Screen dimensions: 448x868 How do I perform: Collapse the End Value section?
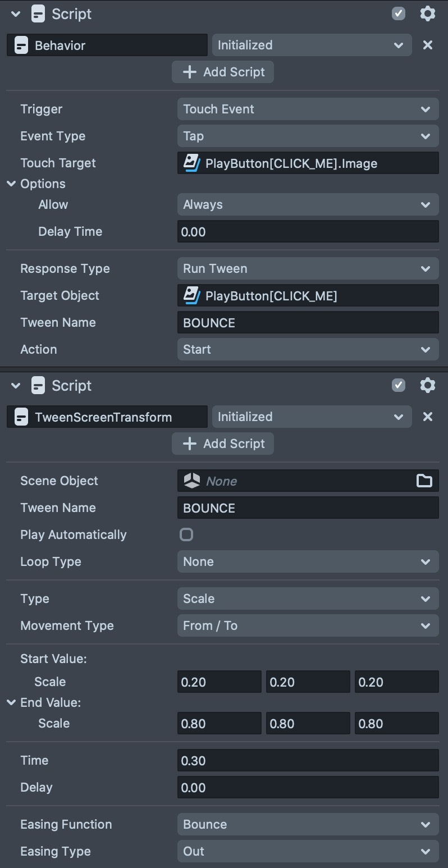(11, 702)
